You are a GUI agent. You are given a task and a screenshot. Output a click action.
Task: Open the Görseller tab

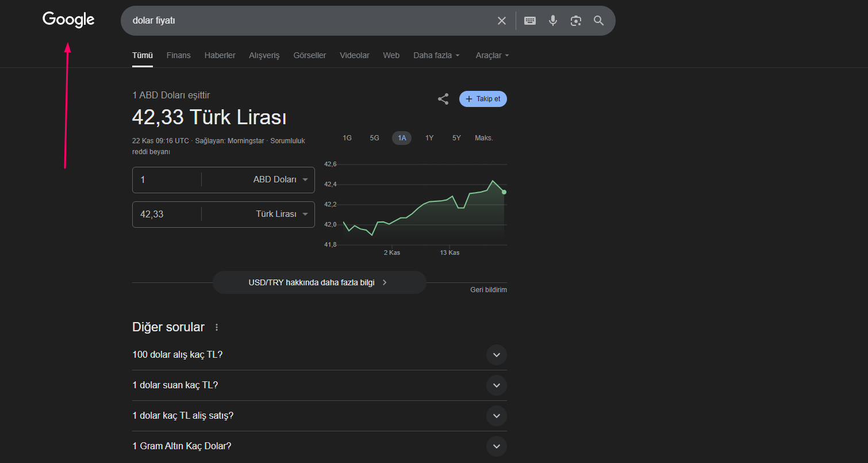(x=309, y=55)
